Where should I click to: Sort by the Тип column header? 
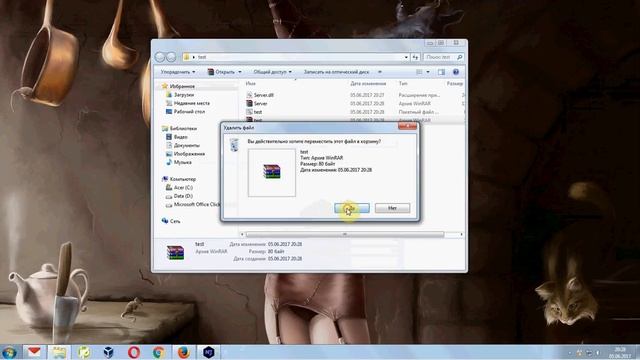click(403, 83)
